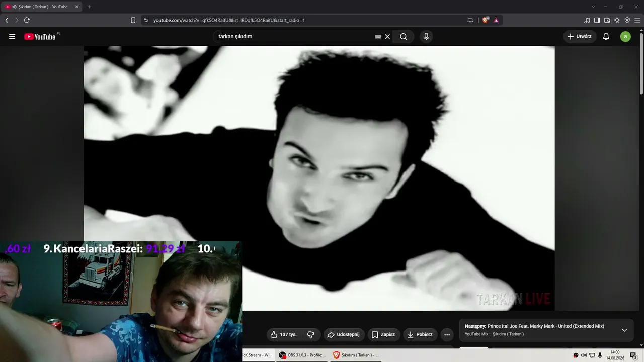The image size is (644, 362).
Task: Open YouTube notifications bell
Action: click(x=606, y=37)
